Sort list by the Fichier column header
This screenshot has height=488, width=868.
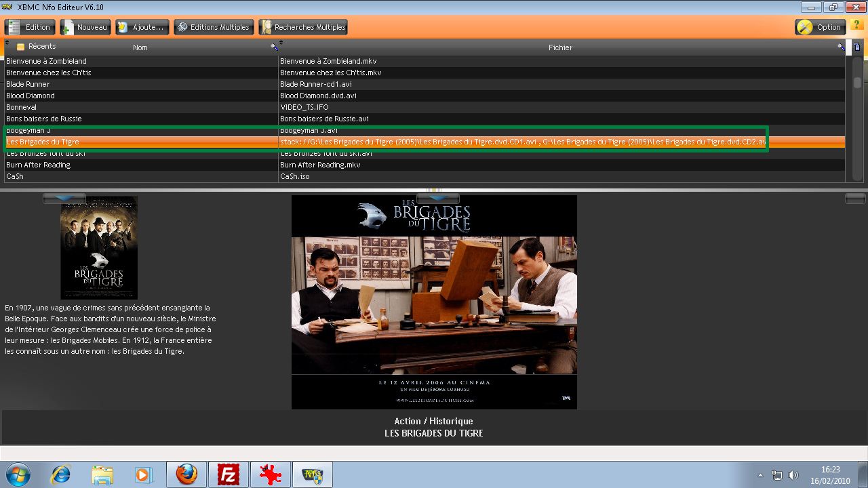[x=560, y=47]
